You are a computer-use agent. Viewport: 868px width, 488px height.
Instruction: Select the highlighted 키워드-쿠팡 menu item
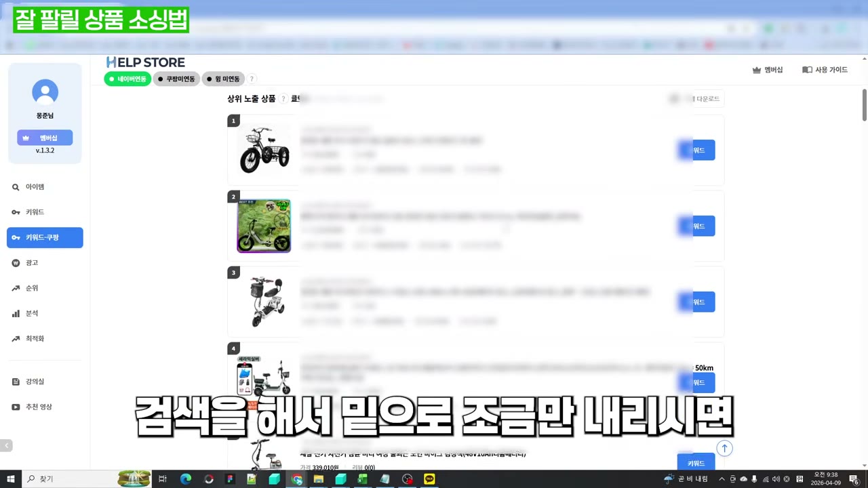tap(45, 237)
